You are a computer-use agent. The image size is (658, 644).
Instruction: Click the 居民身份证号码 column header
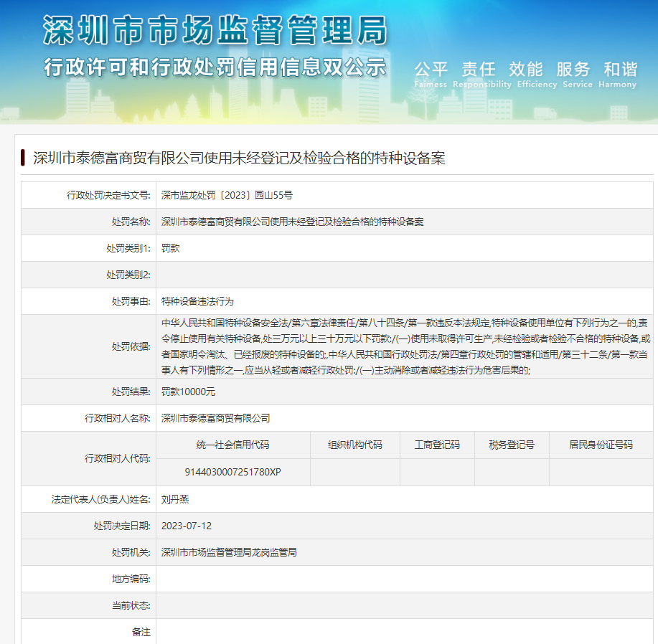click(x=601, y=445)
